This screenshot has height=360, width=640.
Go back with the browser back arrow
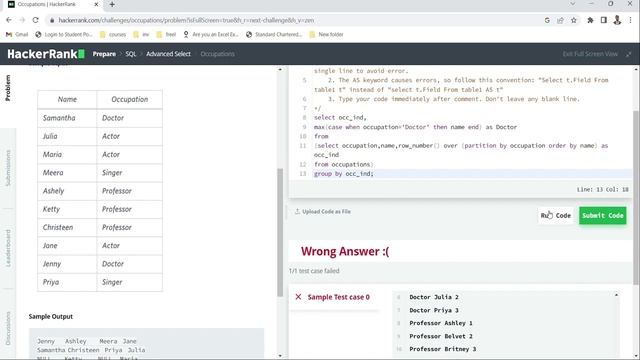pyautogui.click(x=9, y=20)
